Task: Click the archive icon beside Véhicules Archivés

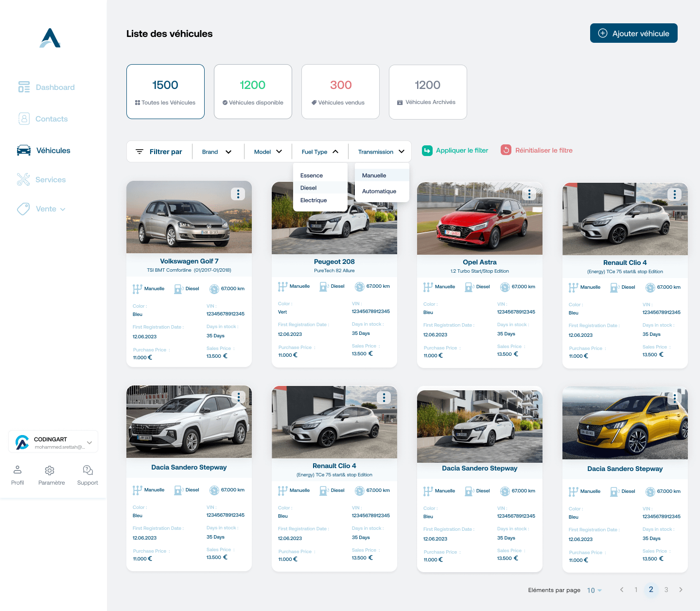Action: (400, 102)
